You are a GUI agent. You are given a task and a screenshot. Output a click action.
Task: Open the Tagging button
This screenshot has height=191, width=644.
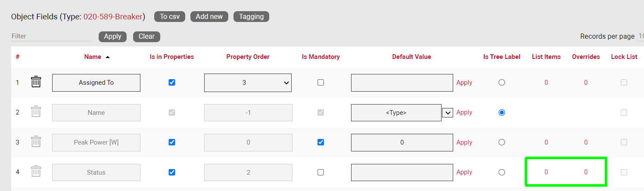[x=251, y=16]
